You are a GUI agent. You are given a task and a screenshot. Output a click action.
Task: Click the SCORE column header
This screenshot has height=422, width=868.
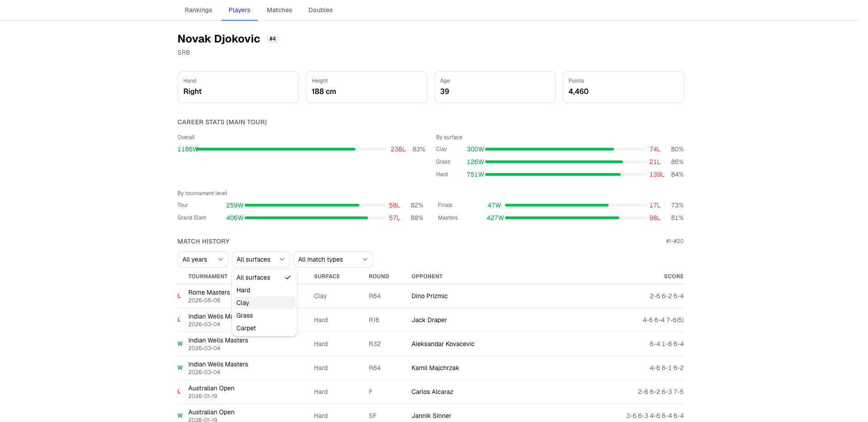(x=674, y=277)
